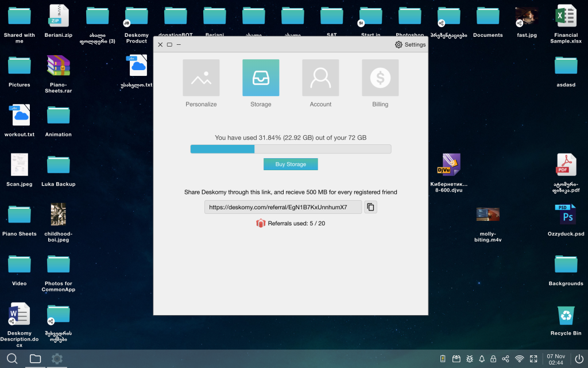Viewport: 588px width, 368px height.
Task: Select the PDF file on the desktop
Action: point(566,174)
